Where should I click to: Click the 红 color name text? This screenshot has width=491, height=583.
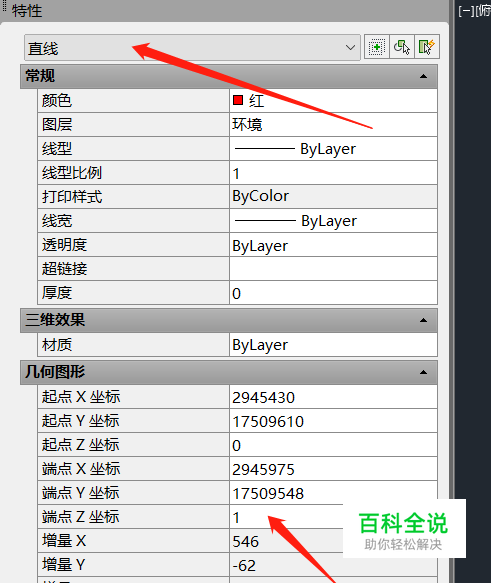click(256, 101)
